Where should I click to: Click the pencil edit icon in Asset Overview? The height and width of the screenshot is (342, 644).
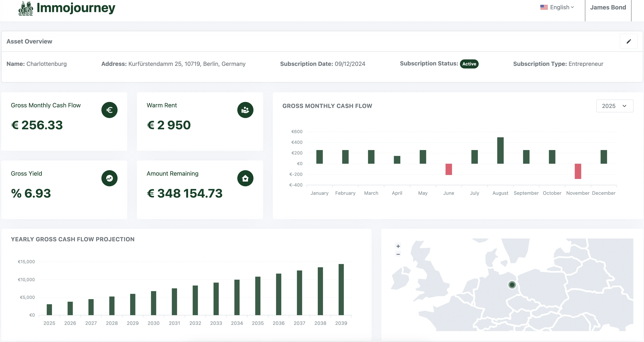click(628, 41)
